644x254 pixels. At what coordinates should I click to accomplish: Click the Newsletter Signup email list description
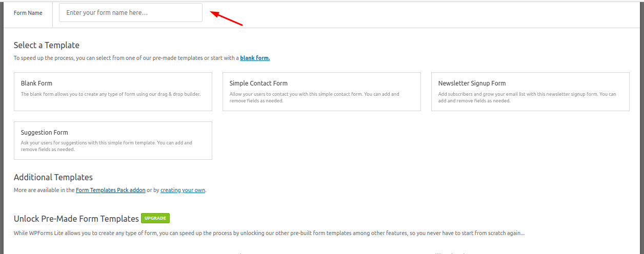pos(527,97)
